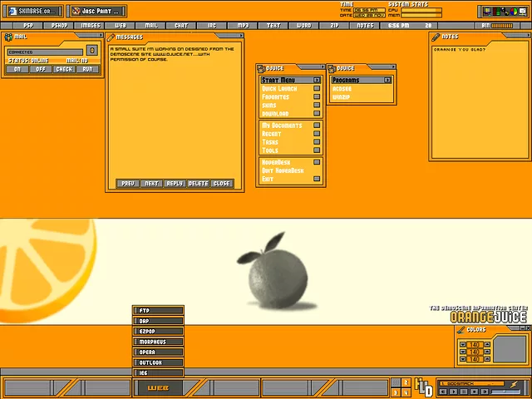Click the mail panel header icon

[7, 37]
